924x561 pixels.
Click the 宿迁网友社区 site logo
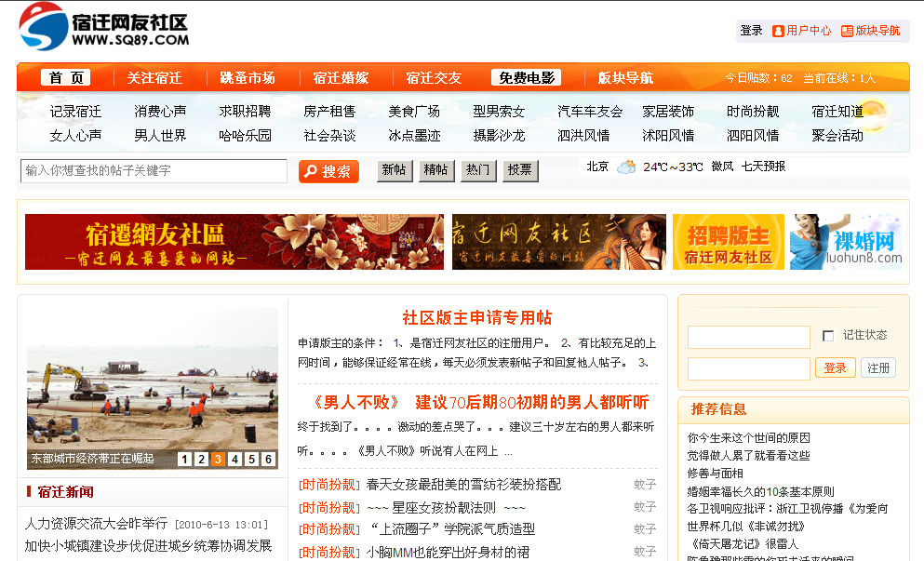coord(103,26)
